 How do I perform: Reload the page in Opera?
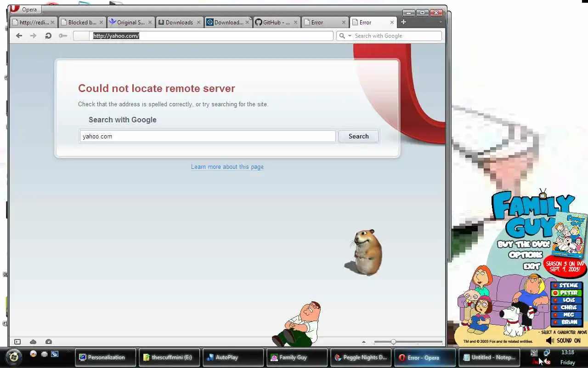(48, 35)
